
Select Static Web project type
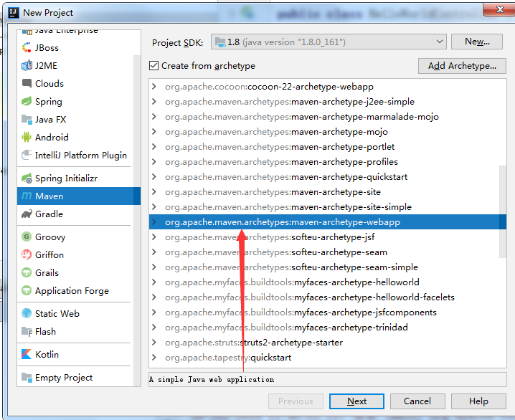click(75, 313)
